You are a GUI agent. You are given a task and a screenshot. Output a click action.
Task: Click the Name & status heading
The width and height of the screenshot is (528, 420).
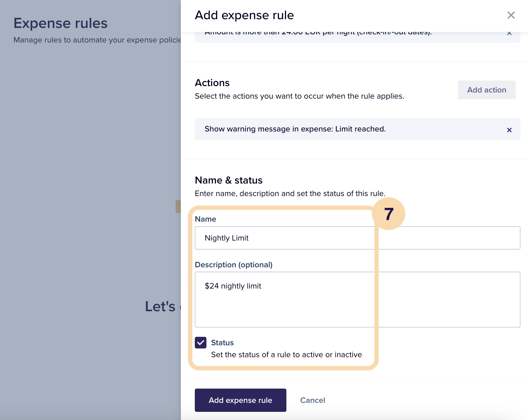click(x=229, y=180)
